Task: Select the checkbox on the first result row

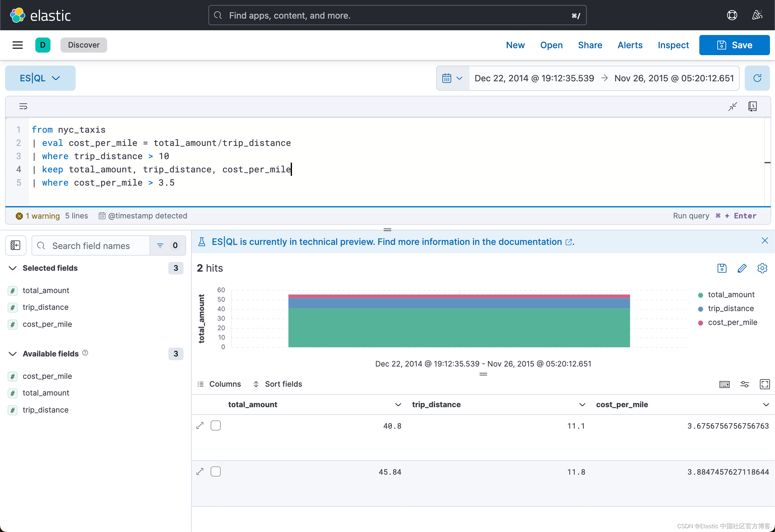Action: tap(215, 425)
